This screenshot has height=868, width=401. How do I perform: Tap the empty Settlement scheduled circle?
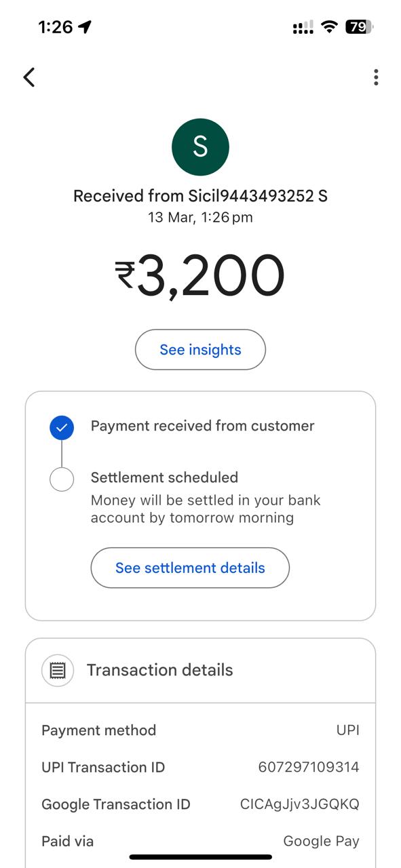pyautogui.click(x=62, y=479)
